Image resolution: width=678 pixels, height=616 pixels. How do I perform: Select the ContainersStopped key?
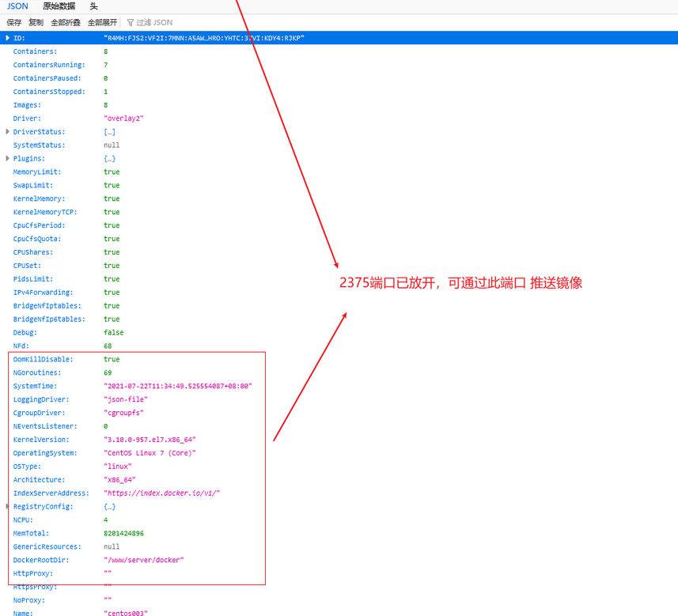(49, 92)
